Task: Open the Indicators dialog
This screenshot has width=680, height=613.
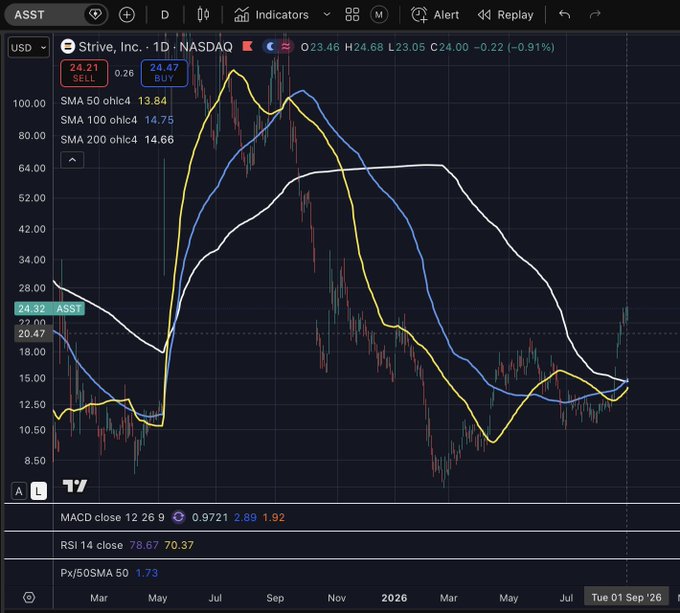Action: [271, 15]
